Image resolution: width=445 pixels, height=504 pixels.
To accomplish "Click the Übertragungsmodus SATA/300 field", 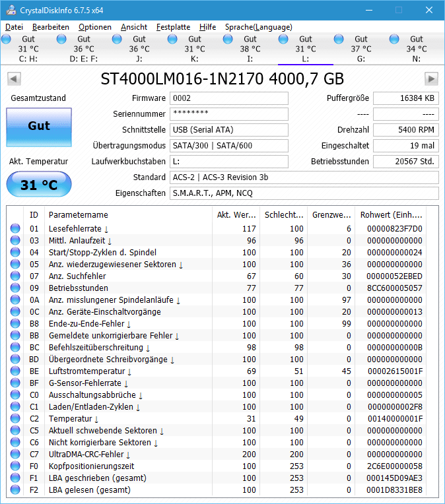I will click(x=229, y=146).
